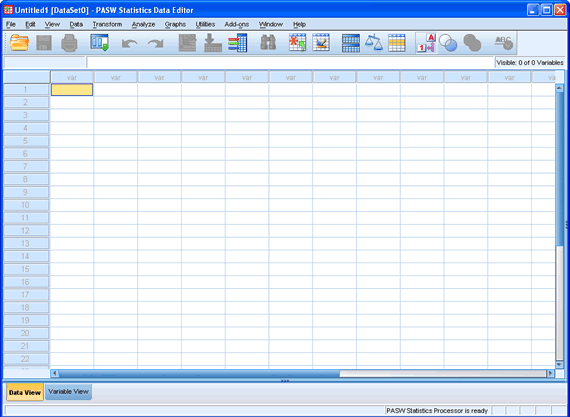Open the Analyze menu
Image resolution: width=570 pixels, height=417 pixels.
click(x=143, y=24)
